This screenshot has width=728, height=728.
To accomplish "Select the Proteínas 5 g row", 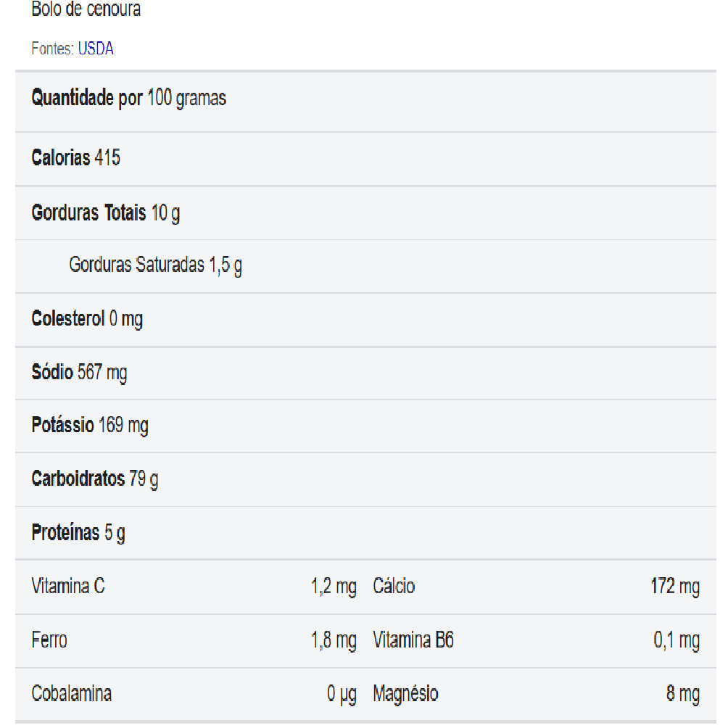I will (78, 534).
